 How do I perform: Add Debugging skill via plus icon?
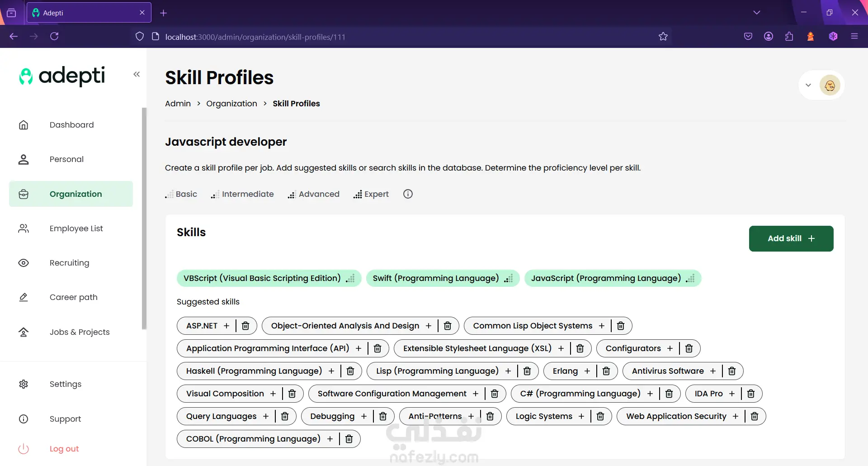pos(364,416)
